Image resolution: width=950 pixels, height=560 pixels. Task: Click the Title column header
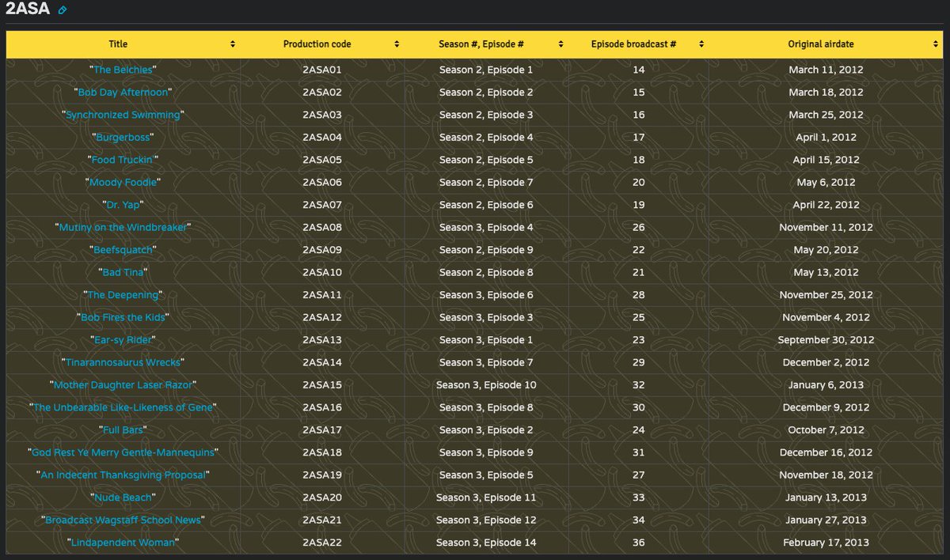coord(123,44)
